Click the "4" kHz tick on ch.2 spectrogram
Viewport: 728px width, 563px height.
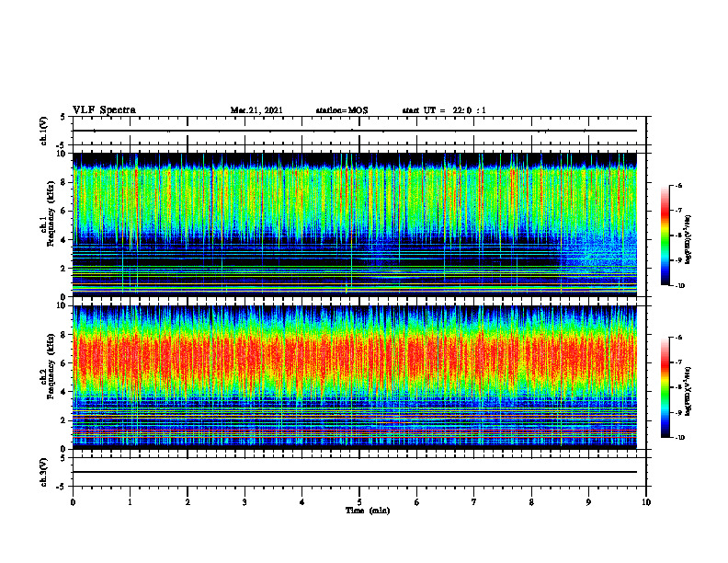click(64, 392)
